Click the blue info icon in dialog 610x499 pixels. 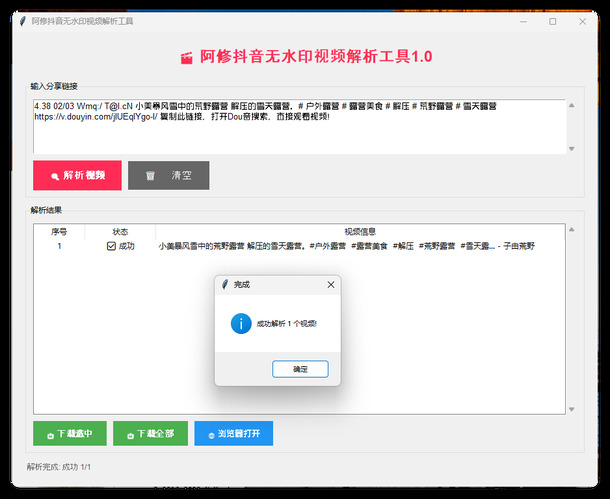click(x=240, y=323)
